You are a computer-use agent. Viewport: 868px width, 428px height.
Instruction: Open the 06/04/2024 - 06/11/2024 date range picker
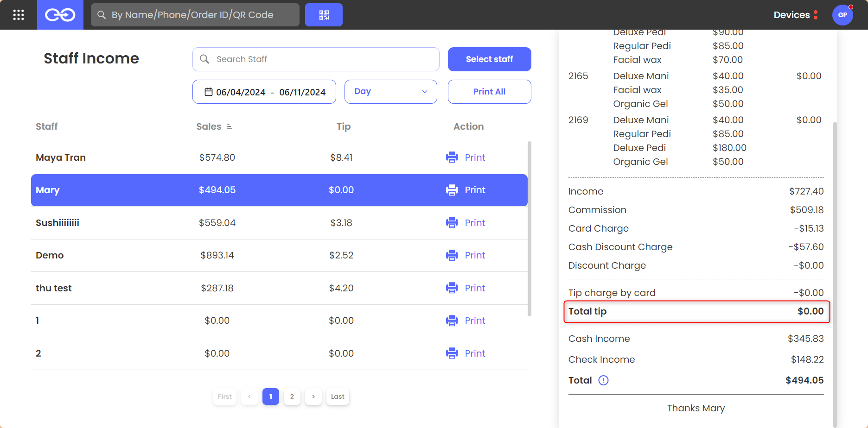coord(264,92)
